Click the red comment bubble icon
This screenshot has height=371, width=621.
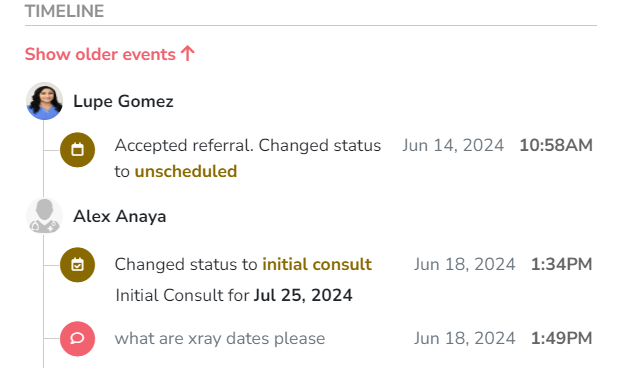[77, 339]
